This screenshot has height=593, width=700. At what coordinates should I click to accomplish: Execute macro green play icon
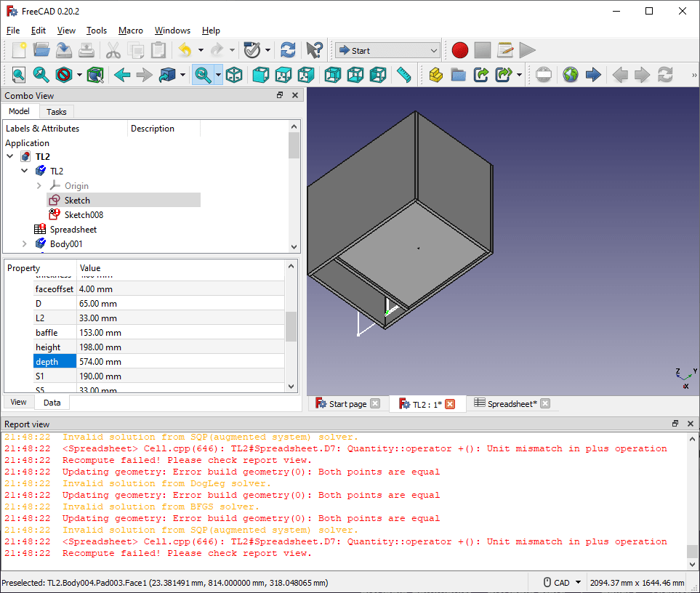[x=528, y=50]
